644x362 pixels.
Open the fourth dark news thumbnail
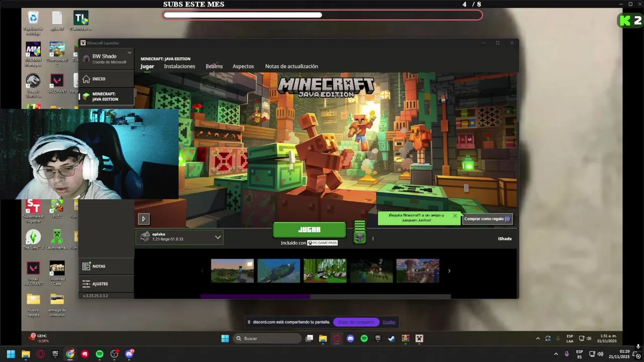pos(371,270)
